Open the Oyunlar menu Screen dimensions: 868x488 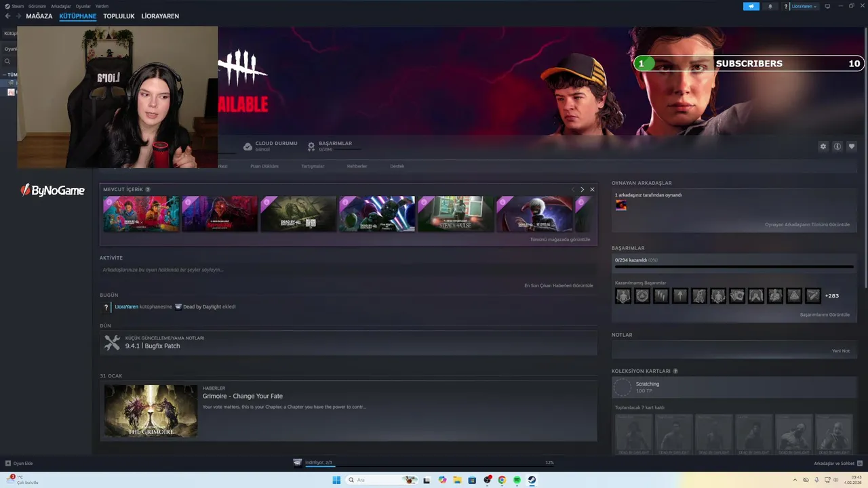point(83,6)
